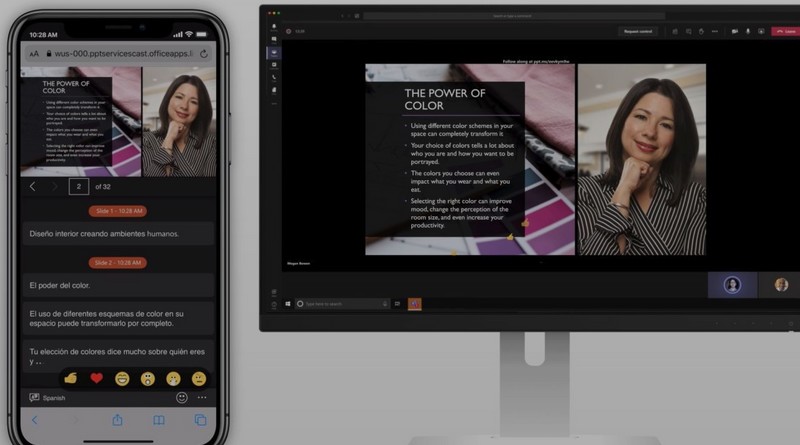Open Calls in Teams sidebar
Image resolution: width=800 pixels, height=445 pixels.
point(274,78)
